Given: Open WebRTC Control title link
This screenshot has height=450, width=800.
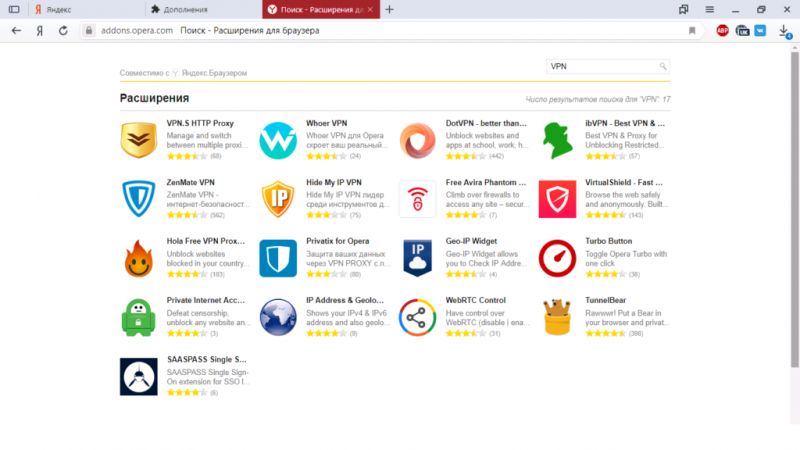Looking at the screenshot, I should click(476, 301).
